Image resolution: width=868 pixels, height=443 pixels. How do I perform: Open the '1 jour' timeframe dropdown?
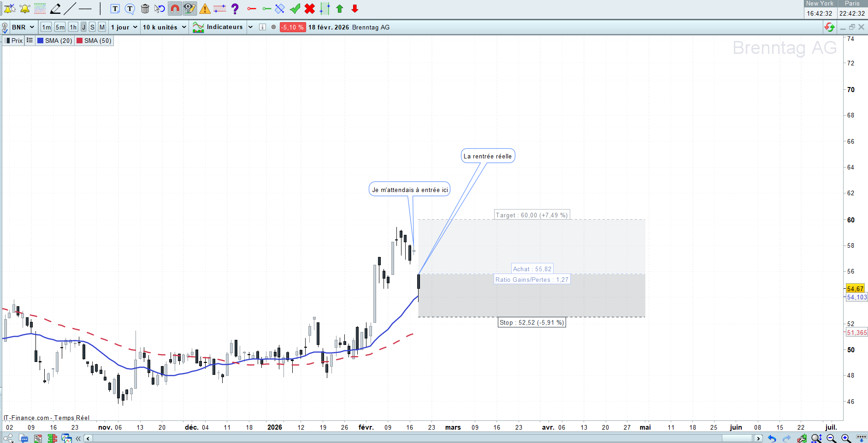pos(124,27)
